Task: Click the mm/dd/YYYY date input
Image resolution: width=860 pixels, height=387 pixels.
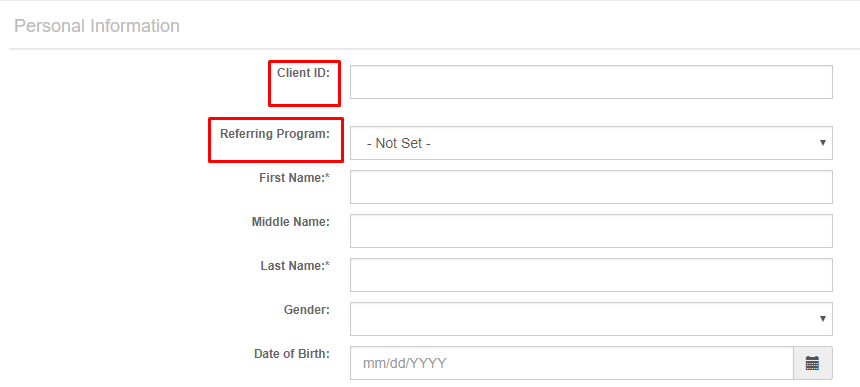Action: coord(572,363)
